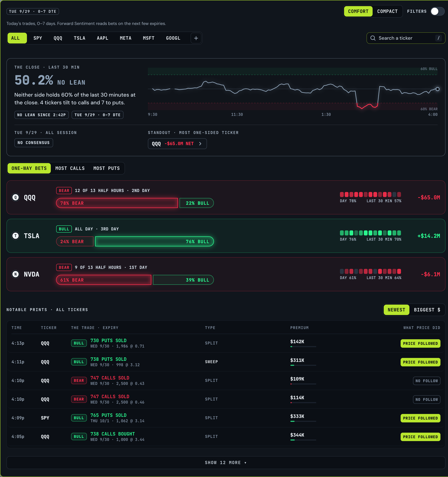Click No Follow on the $114K row
Screen dimensions: 448x477
[x=426, y=399]
